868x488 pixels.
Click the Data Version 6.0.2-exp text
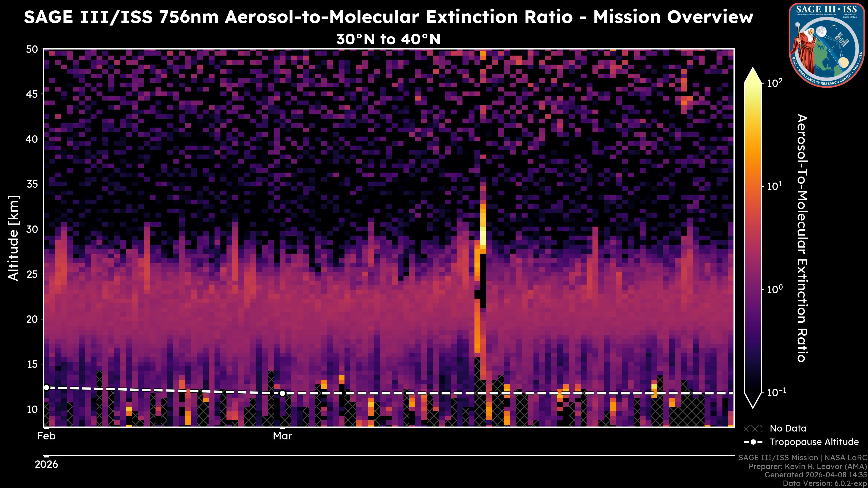pyautogui.click(x=825, y=484)
